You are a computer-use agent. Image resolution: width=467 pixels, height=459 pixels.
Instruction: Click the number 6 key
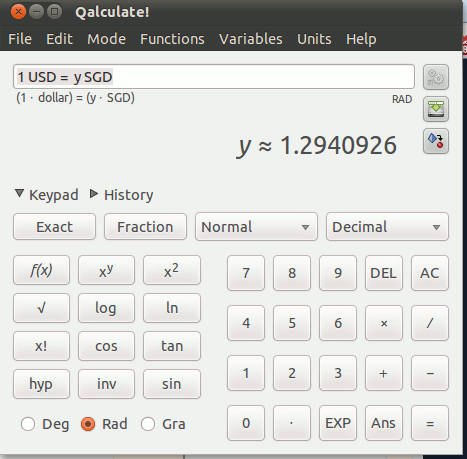[338, 323]
